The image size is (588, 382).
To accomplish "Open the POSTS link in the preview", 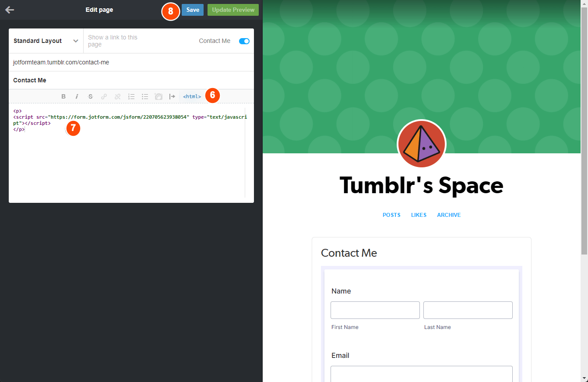I will coord(391,215).
